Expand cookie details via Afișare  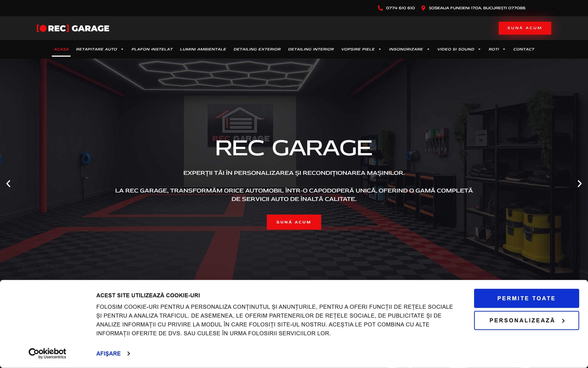point(113,353)
